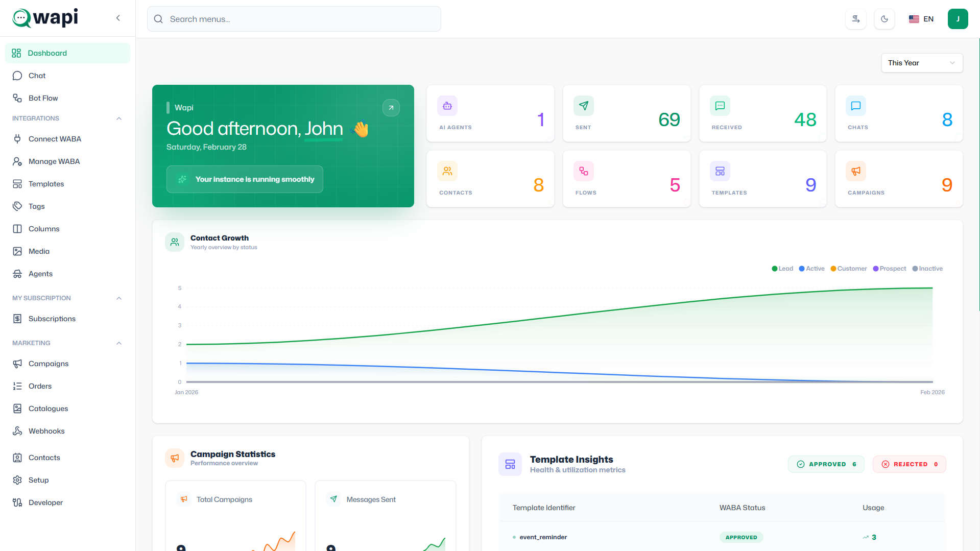Click the Orders list icon
This screenshot has height=551, width=980.
point(17,386)
